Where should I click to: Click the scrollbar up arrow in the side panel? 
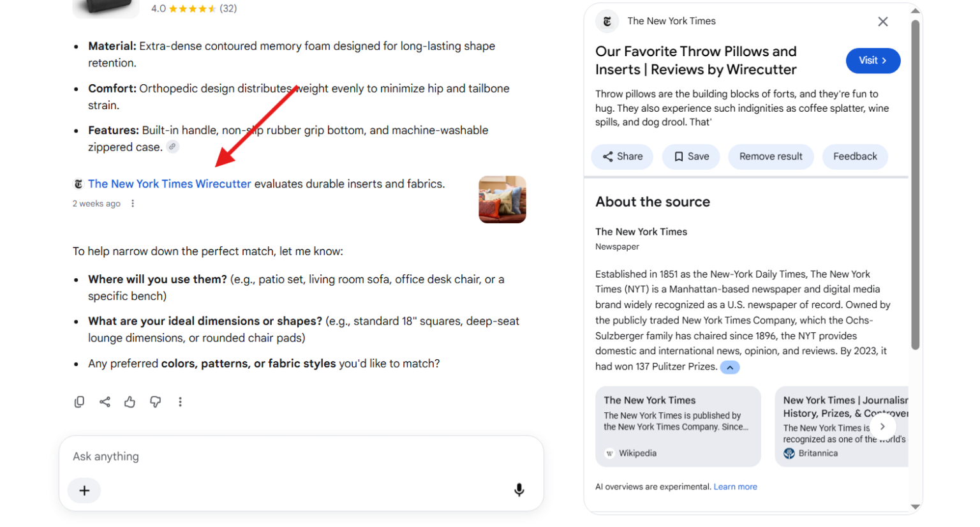point(916,11)
